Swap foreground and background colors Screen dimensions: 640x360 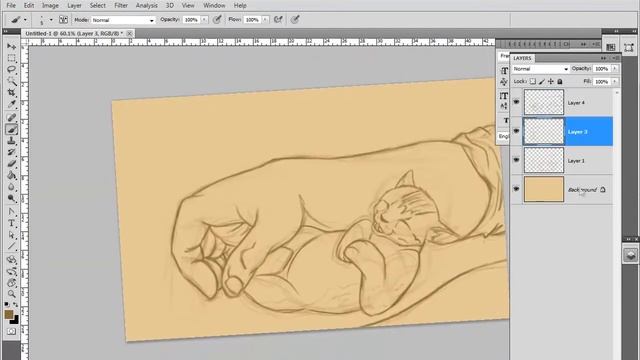point(15,304)
